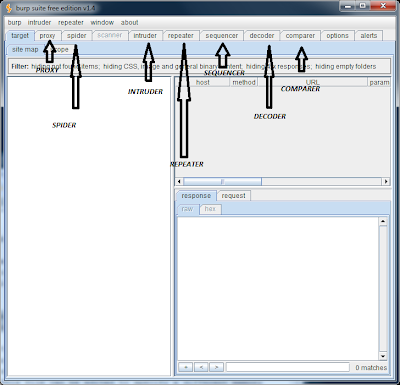Click the > next match button
This screenshot has height=385, width=400.
pos(216,367)
